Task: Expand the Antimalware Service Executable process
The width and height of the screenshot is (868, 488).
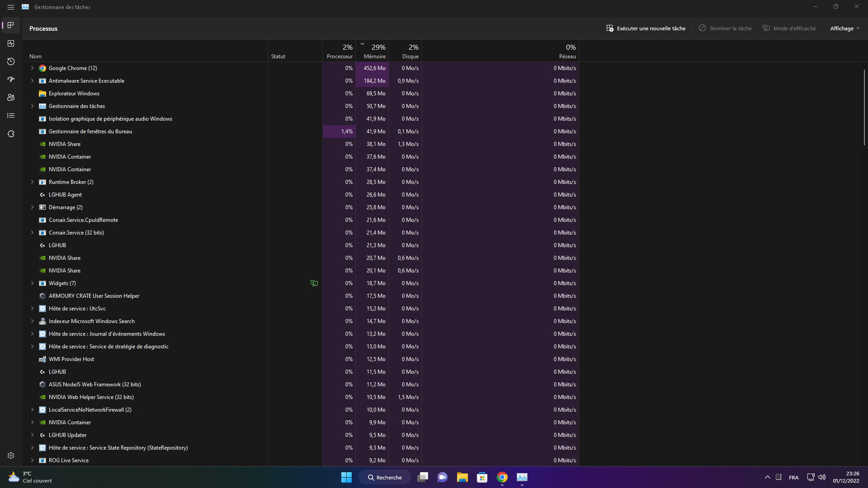Action: pos(32,81)
